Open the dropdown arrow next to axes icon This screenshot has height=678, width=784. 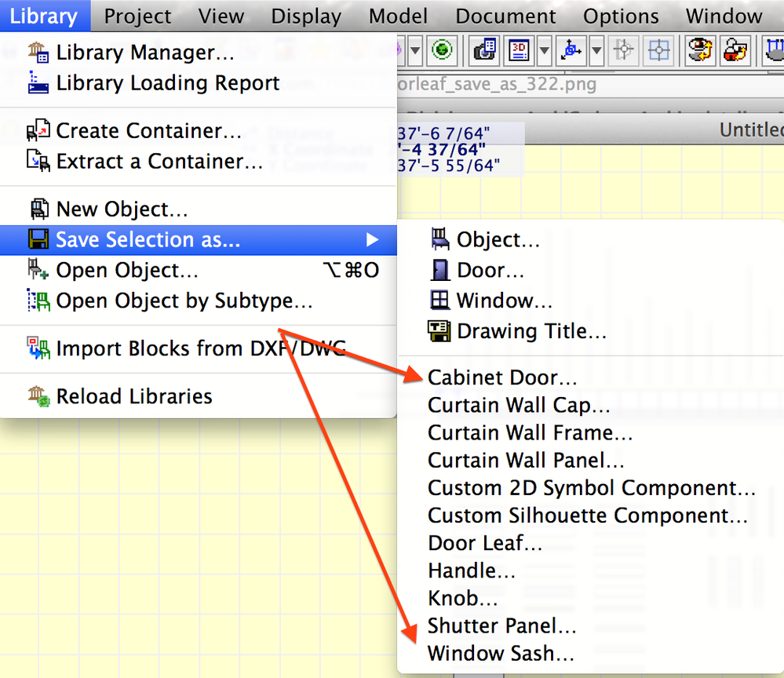[596, 52]
